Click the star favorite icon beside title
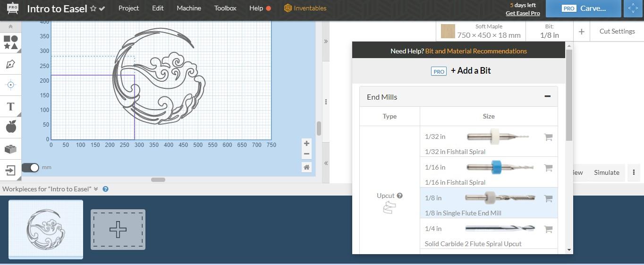The width and height of the screenshot is (644, 265). pos(93,9)
